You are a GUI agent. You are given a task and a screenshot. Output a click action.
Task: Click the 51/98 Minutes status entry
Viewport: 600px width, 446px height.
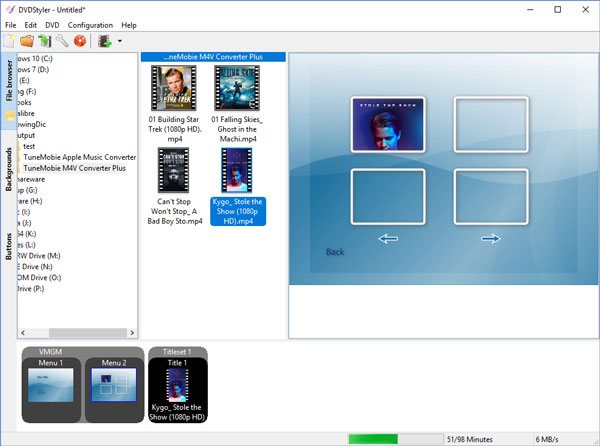coord(470,439)
